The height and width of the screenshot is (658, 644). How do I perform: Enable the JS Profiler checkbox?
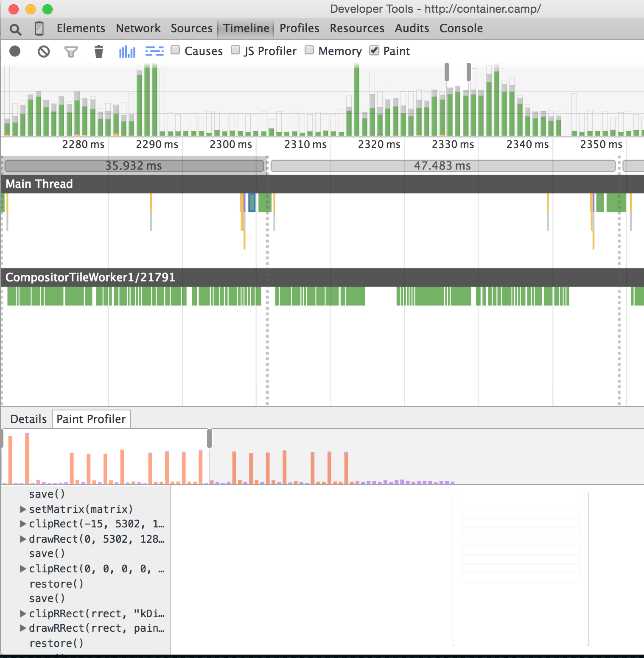tap(235, 50)
